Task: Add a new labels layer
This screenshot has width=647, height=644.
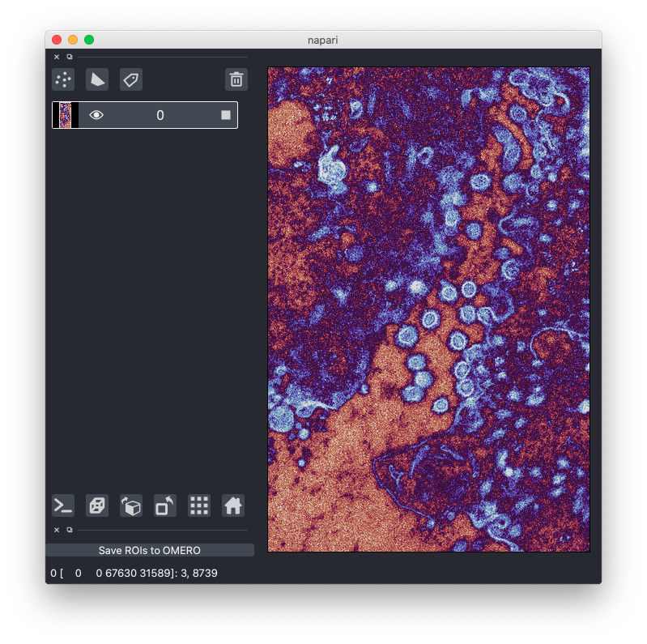Action: coord(131,79)
